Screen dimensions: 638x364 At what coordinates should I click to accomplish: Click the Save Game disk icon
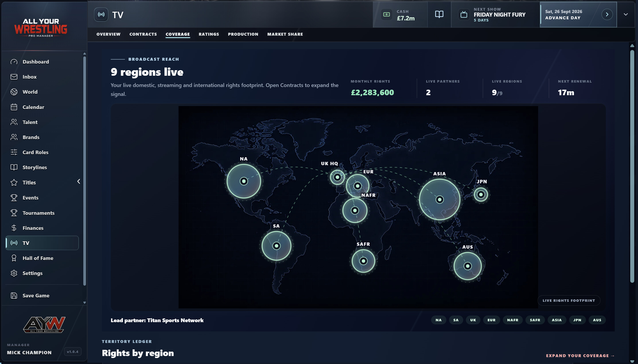click(x=14, y=296)
